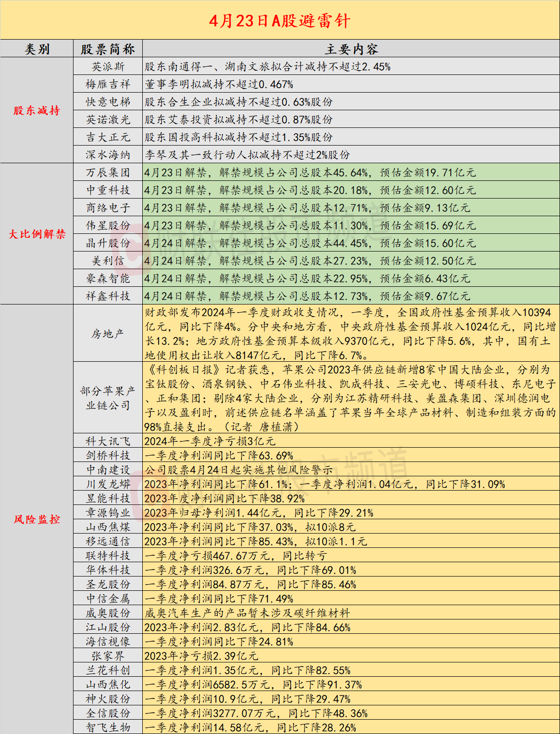Select stock name 商络电子
Image resolution: width=560 pixels, height=734 pixels.
point(108,208)
